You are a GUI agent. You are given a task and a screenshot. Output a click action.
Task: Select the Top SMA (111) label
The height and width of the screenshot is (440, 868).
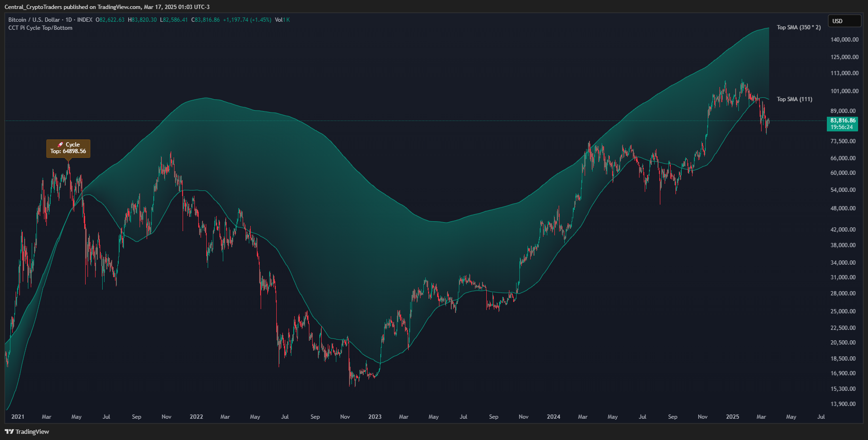point(795,99)
